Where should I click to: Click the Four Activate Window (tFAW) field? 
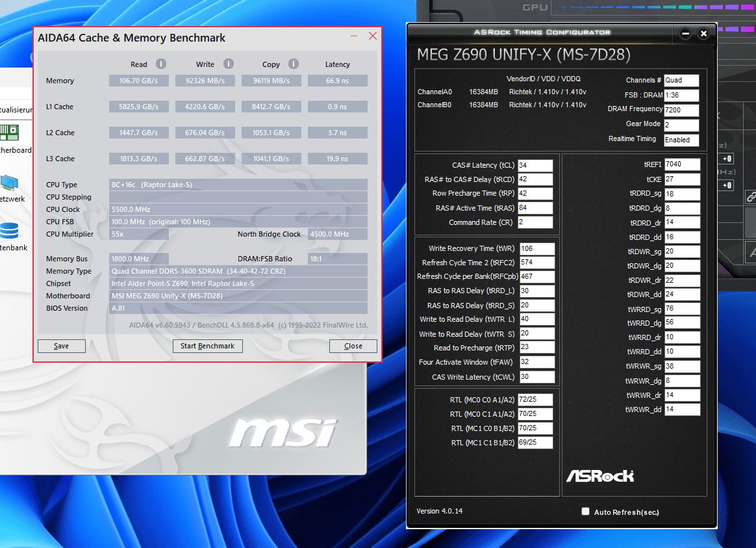[537, 362]
